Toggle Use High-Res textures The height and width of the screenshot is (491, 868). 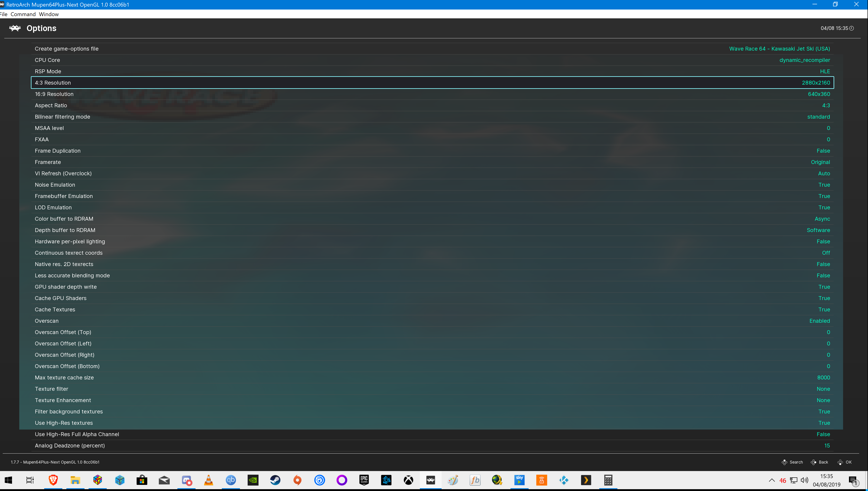432,423
